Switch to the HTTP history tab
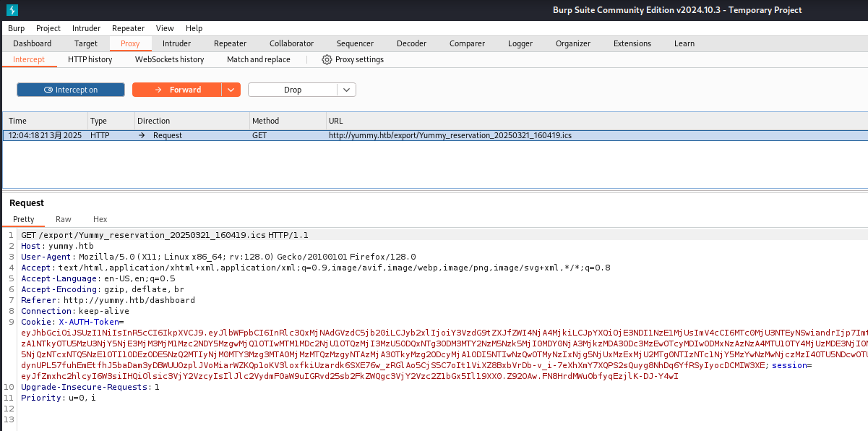The image size is (868, 431). point(90,59)
